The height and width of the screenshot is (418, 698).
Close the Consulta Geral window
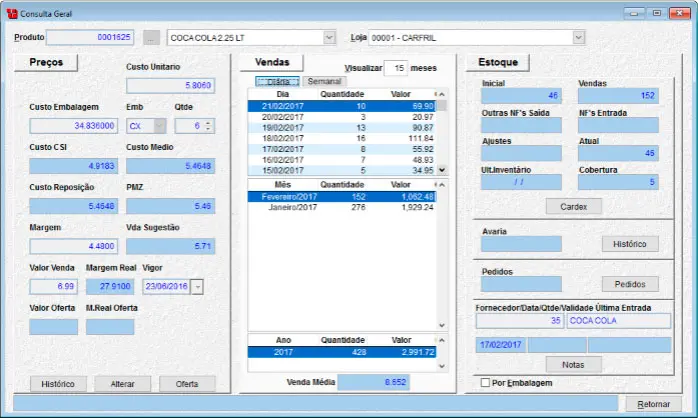(680, 13)
